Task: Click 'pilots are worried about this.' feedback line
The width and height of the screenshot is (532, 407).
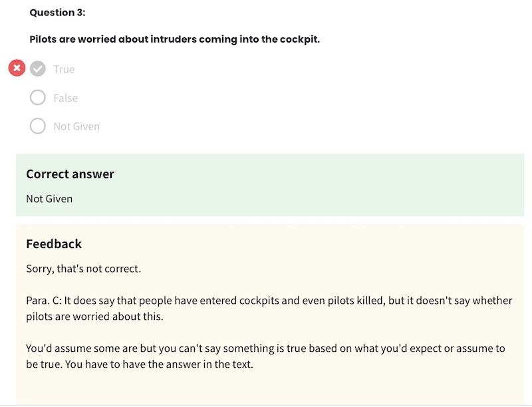Action: [94, 317]
